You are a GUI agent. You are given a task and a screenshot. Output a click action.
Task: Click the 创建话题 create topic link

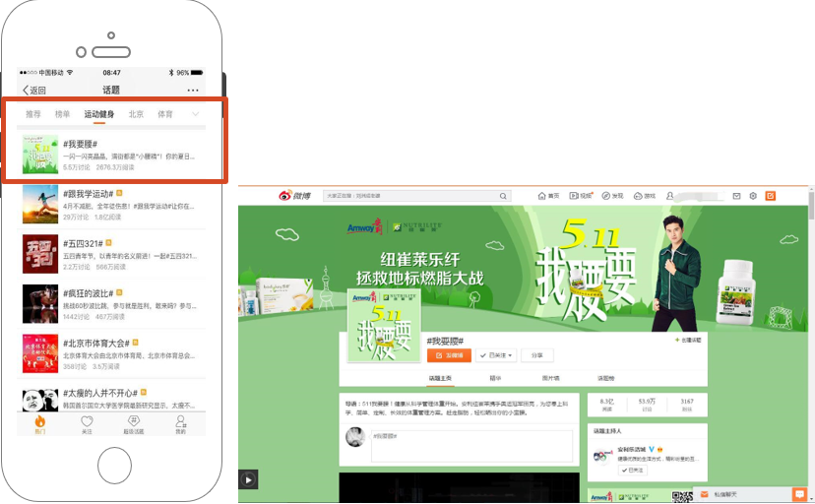coord(688,340)
